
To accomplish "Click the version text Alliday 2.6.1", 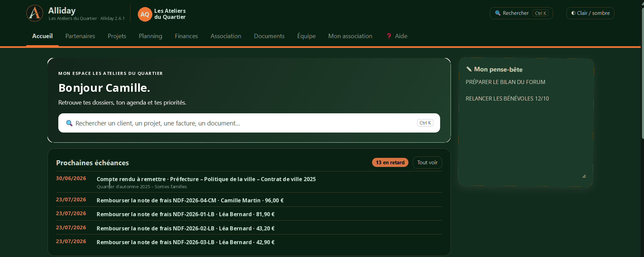I will (113, 19).
